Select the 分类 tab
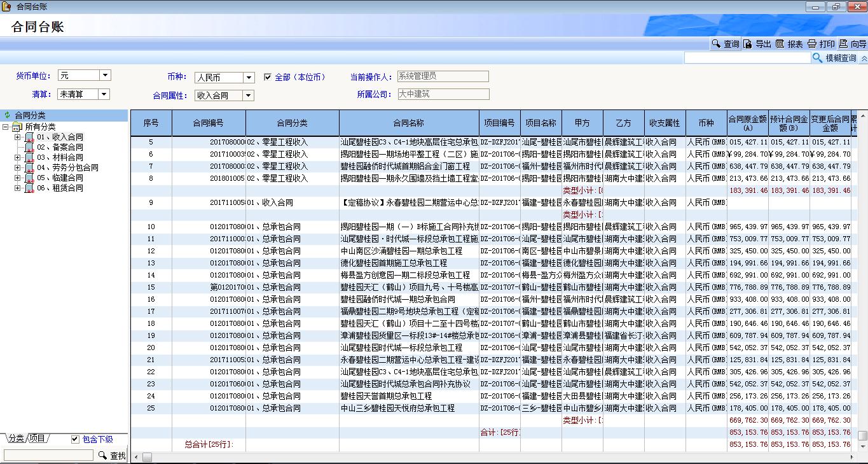The height and width of the screenshot is (464, 868). click(x=16, y=438)
